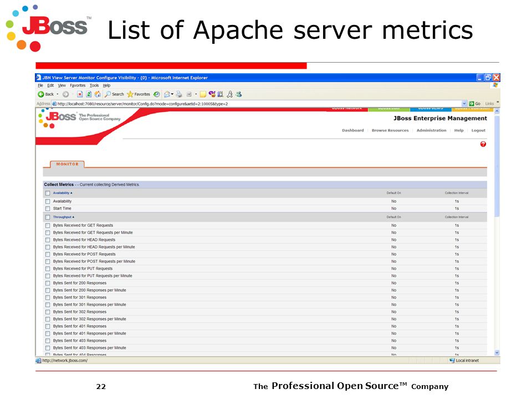Viewport: 532px width, 399px height.
Task: Expand the Links toolbar chevron
Action: (498, 102)
